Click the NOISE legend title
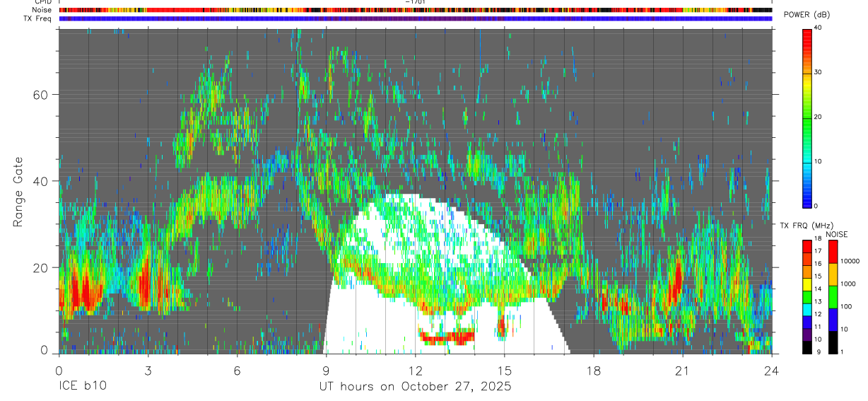The width and height of the screenshot is (868, 401). tap(838, 234)
